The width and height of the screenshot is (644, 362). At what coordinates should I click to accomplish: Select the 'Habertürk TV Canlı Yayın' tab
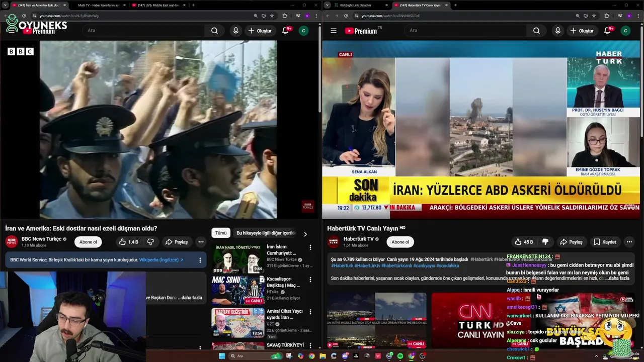click(x=421, y=5)
